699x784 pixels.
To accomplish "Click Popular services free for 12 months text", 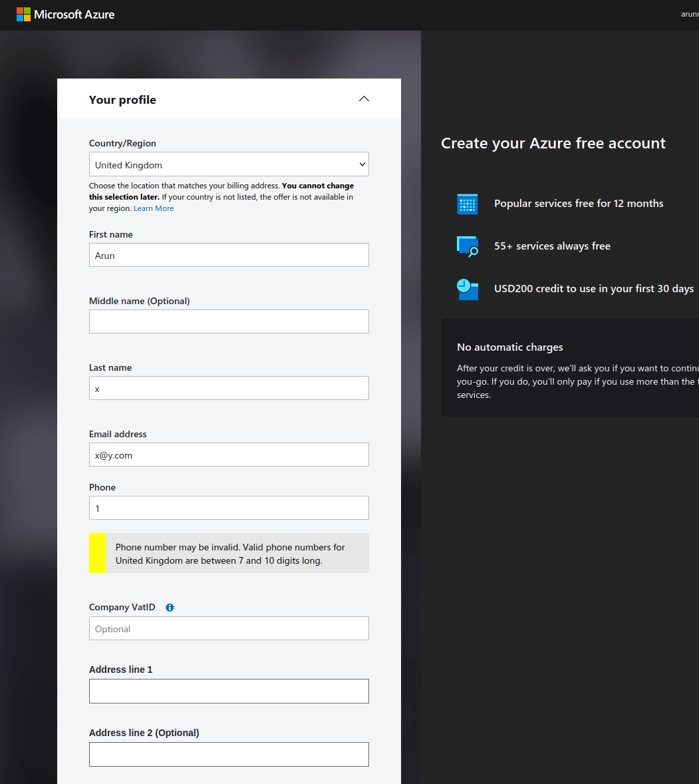I will click(579, 204).
